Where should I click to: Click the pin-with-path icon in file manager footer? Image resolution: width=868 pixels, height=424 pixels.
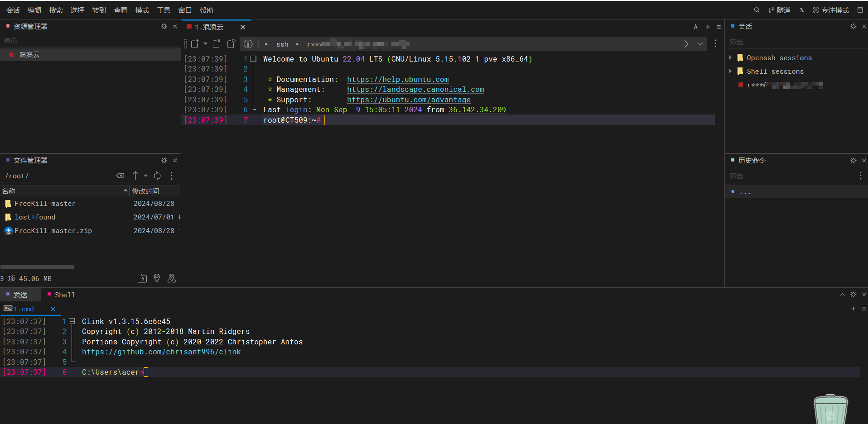point(172,278)
